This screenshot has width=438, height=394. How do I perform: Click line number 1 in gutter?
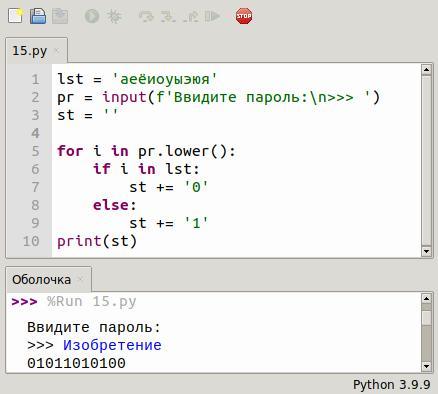[x=35, y=80]
